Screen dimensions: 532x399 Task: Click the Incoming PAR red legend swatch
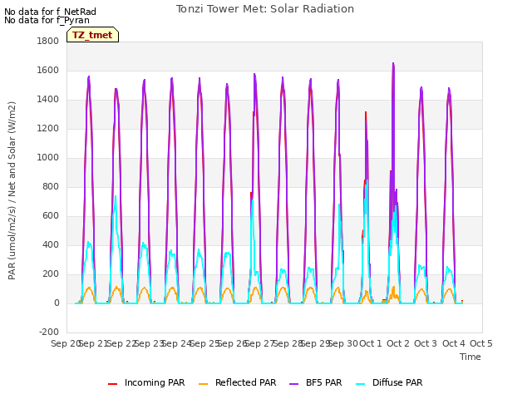pos(113,384)
